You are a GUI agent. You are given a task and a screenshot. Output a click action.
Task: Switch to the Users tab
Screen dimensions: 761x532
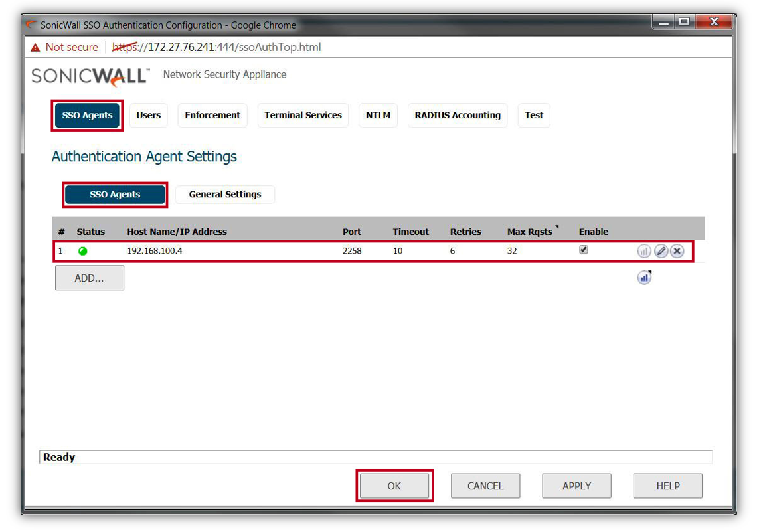(x=149, y=115)
